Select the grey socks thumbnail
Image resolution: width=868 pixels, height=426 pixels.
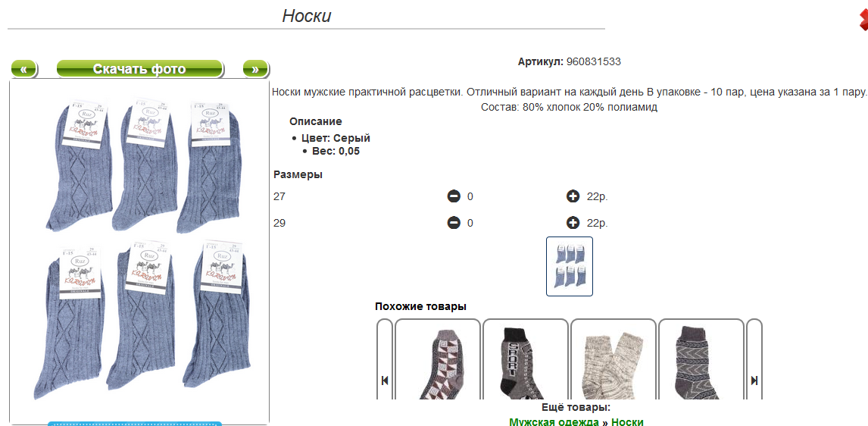(570, 267)
